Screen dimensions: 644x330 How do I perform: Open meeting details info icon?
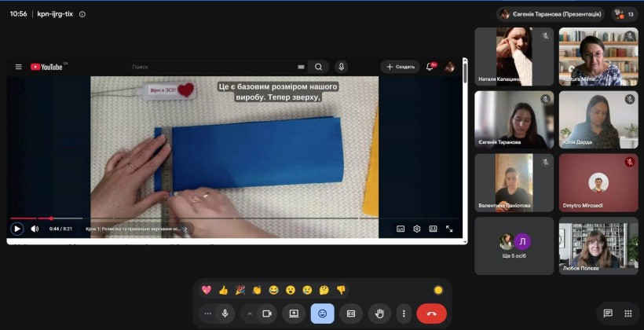(82, 14)
